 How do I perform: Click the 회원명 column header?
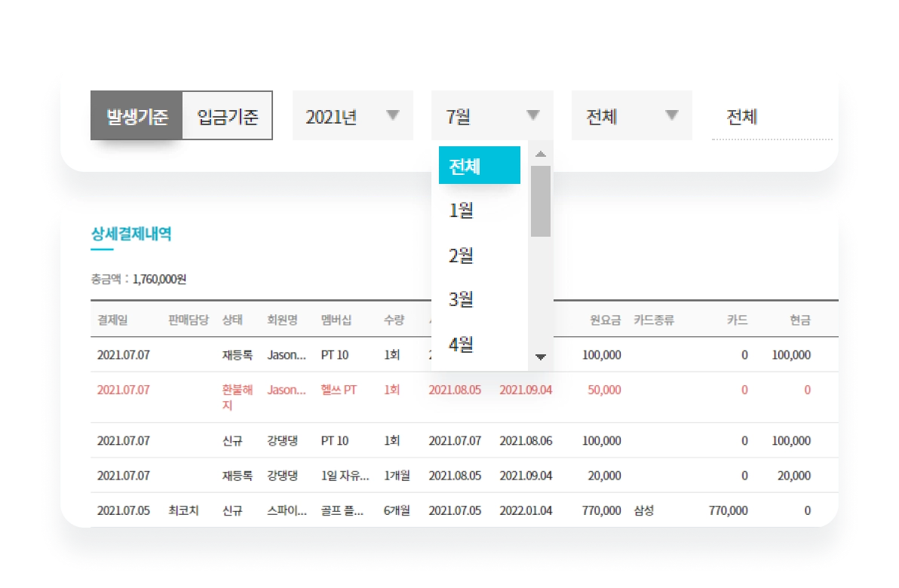(282, 320)
